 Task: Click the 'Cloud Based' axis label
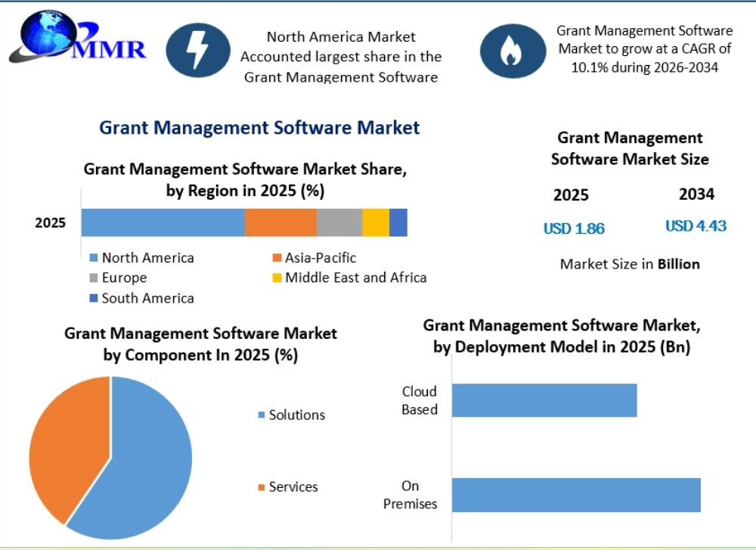[x=420, y=400]
